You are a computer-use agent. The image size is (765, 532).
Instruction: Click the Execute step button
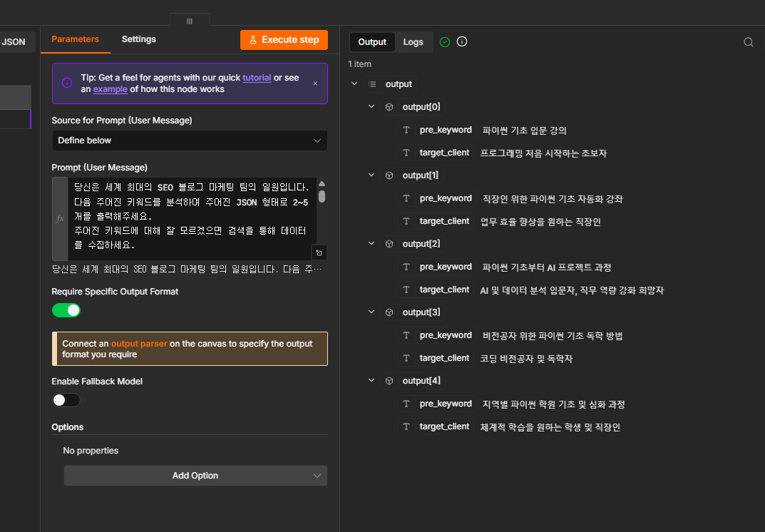[x=284, y=40]
